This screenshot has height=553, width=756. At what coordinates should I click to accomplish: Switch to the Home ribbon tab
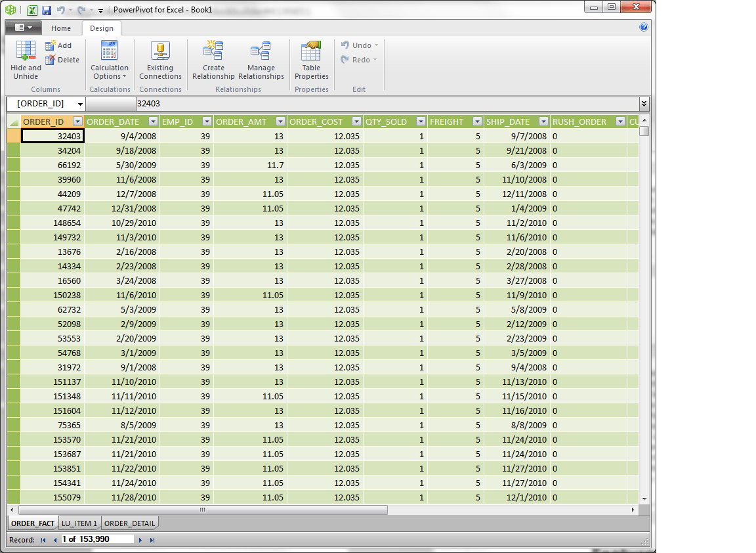61,28
